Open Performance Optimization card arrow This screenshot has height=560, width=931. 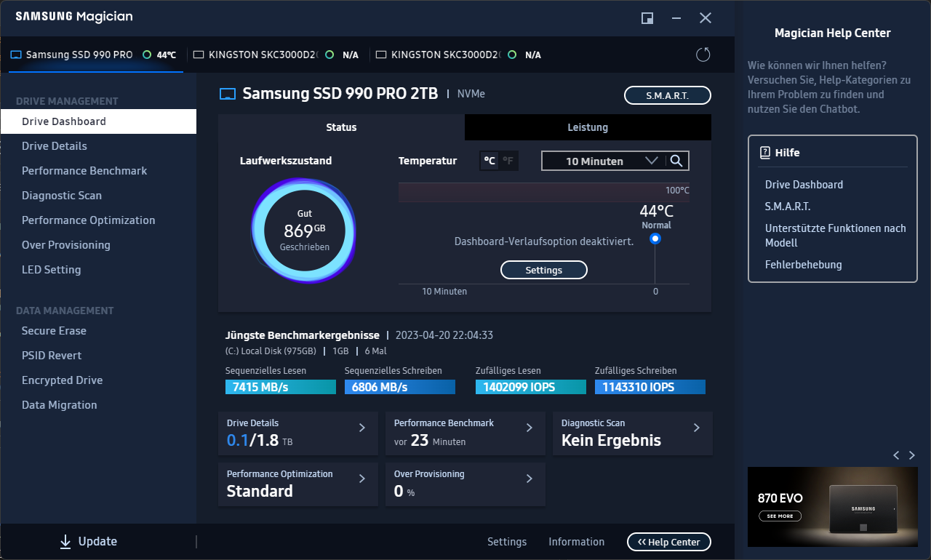362,479
